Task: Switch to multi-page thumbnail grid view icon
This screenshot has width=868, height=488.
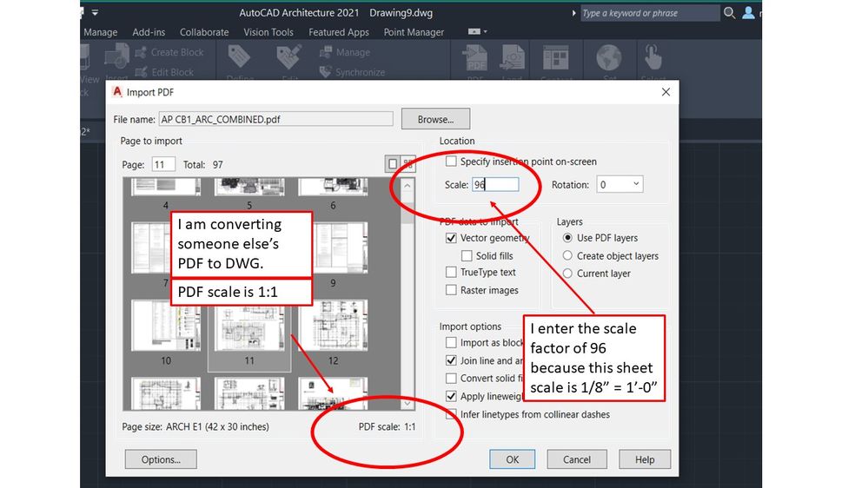Action: coord(408,164)
